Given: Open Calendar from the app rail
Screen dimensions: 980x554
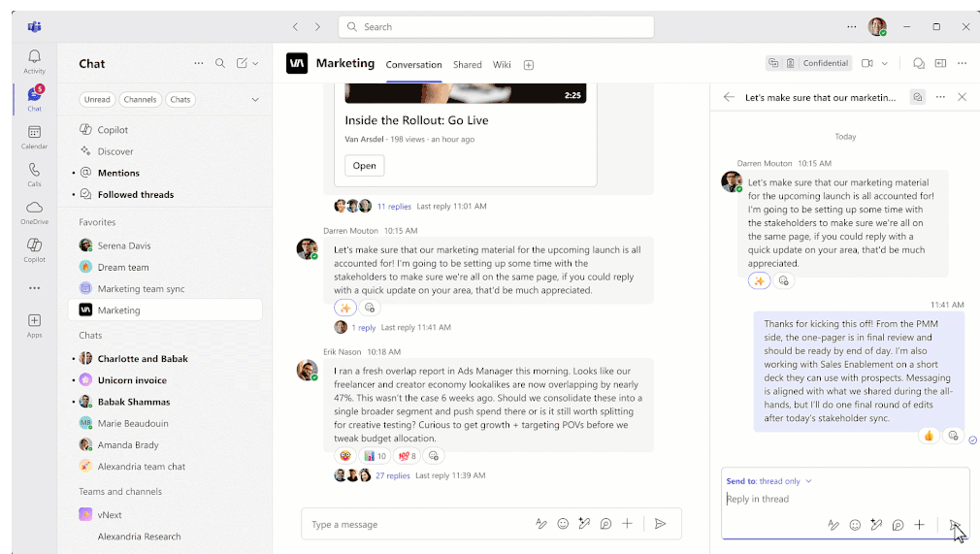Looking at the screenshot, I should coord(34,136).
